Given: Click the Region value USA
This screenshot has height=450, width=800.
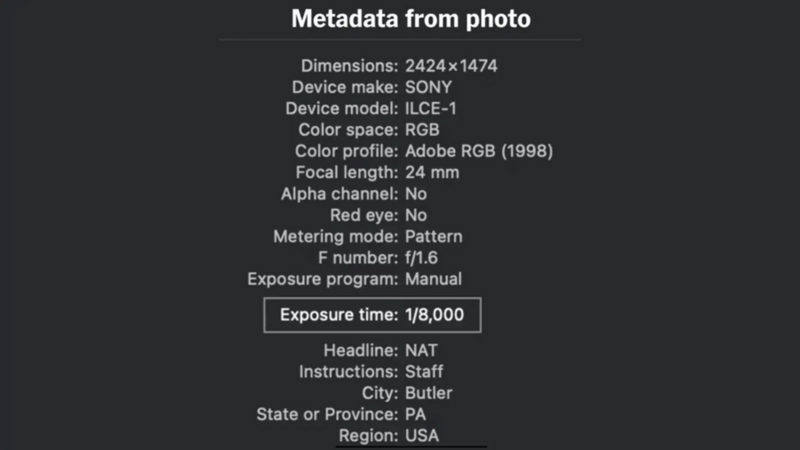Looking at the screenshot, I should tap(422, 435).
